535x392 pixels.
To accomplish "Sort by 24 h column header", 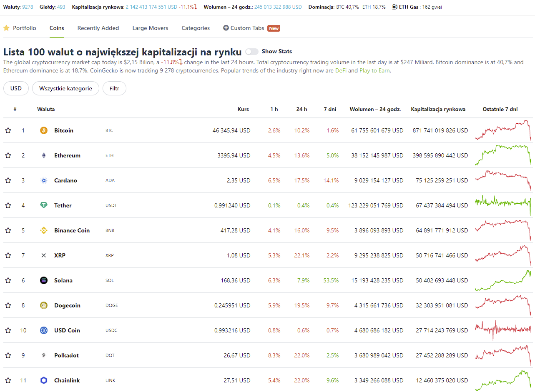I will pyautogui.click(x=301, y=110).
